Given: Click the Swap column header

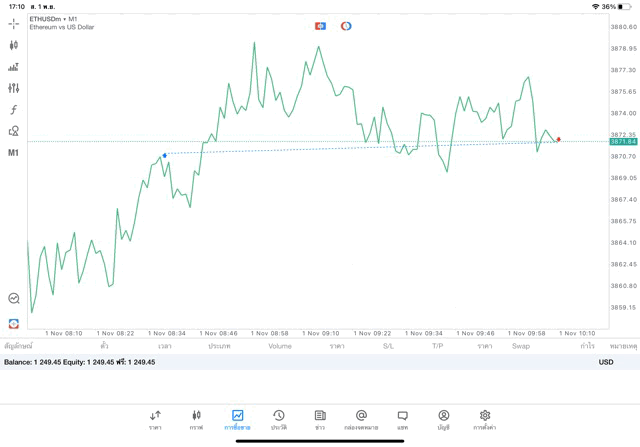Looking at the screenshot, I should pos(521,346).
